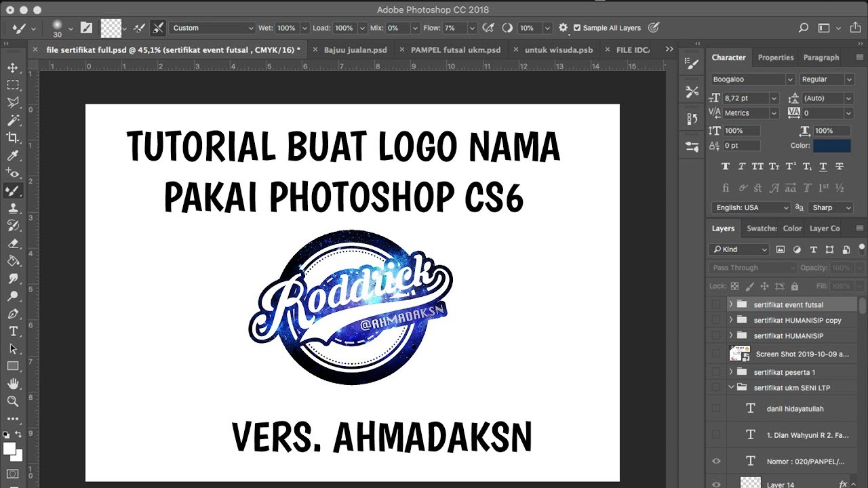Select the Zoom tool
This screenshot has height=488, width=868.
(x=13, y=402)
